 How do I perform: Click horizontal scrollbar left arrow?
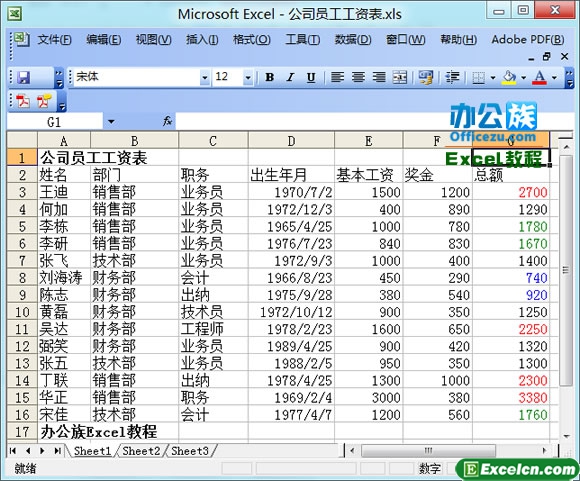click(352, 451)
